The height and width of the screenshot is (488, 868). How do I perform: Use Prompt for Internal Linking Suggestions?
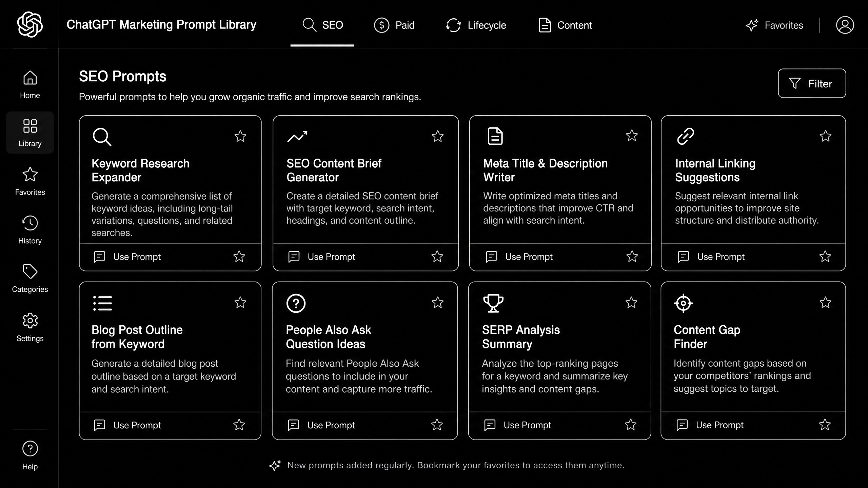point(711,257)
